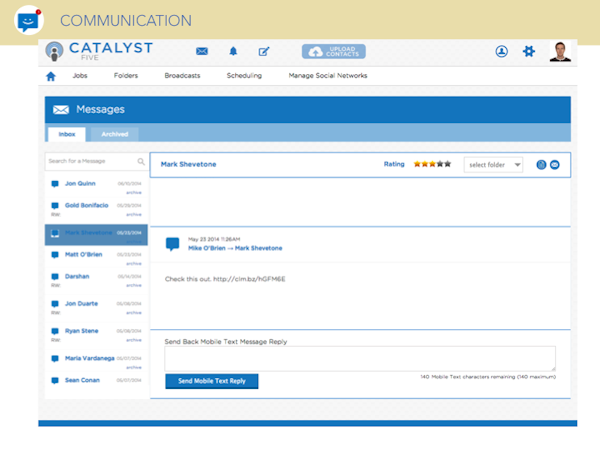Open the Jon Quinn conversation

[80, 184]
